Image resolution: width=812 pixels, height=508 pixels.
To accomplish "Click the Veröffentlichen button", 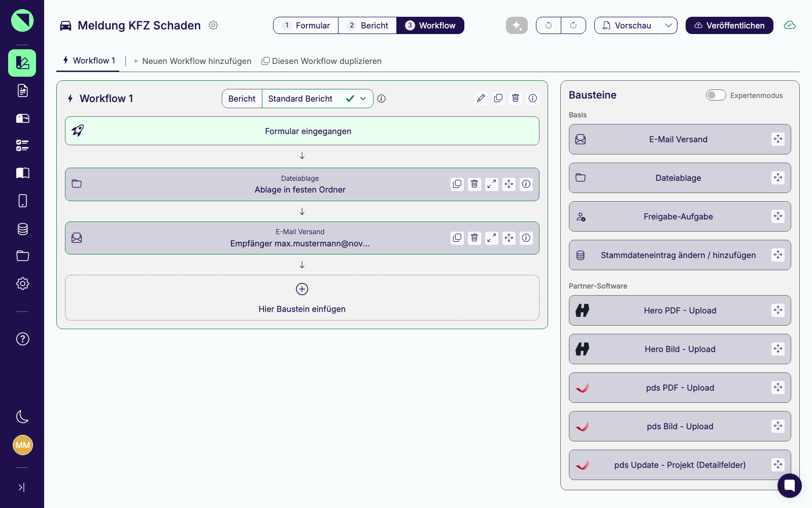I will tap(729, 25).
